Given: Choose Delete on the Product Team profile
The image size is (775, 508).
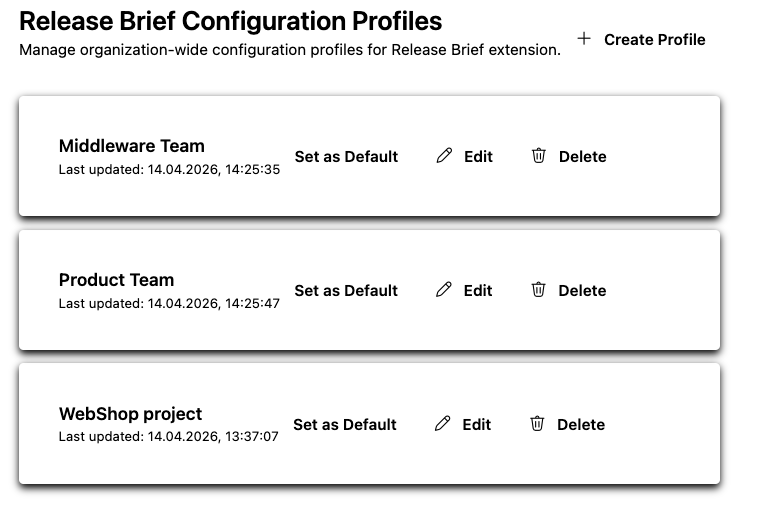Looking at the screenshot, I should pyautogui.click(x=582, y=290).
